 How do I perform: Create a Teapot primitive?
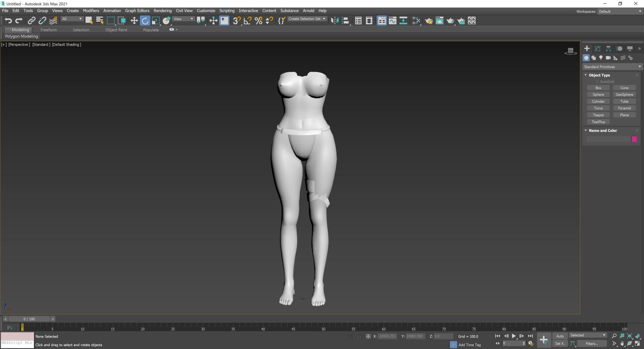pos(598,115)
